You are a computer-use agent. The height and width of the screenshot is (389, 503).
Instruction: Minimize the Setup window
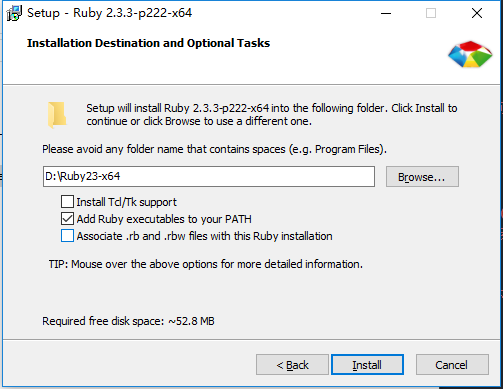point(386,13)
